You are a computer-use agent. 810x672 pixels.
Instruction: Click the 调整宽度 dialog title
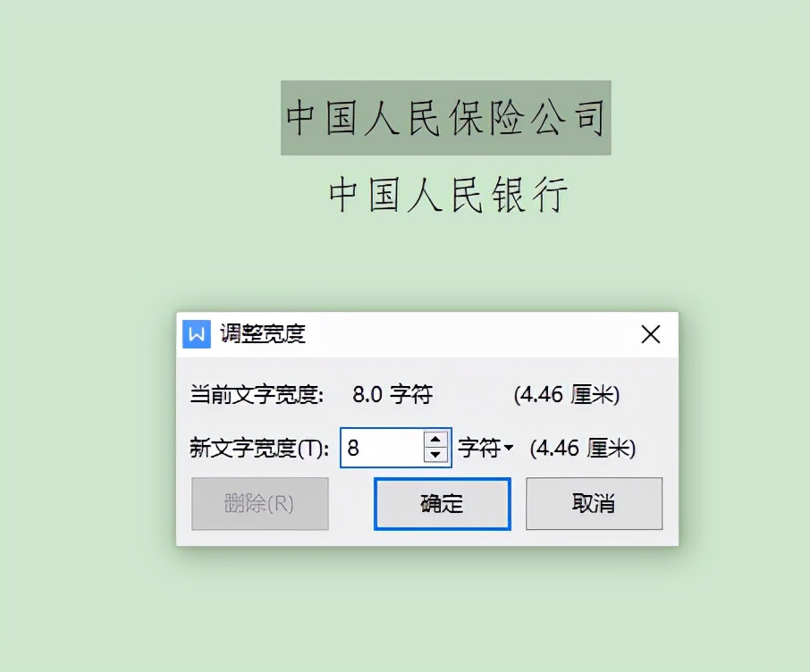click(263, 333)
